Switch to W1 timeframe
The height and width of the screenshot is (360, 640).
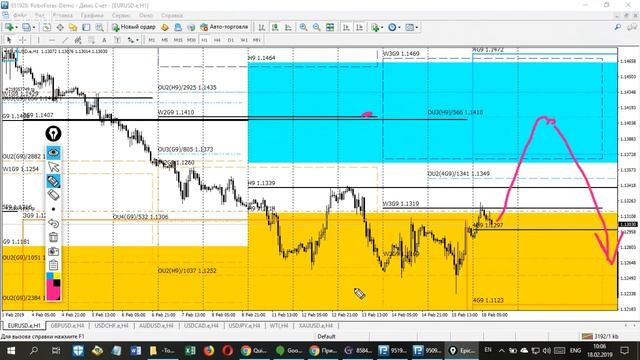point(244,40)
